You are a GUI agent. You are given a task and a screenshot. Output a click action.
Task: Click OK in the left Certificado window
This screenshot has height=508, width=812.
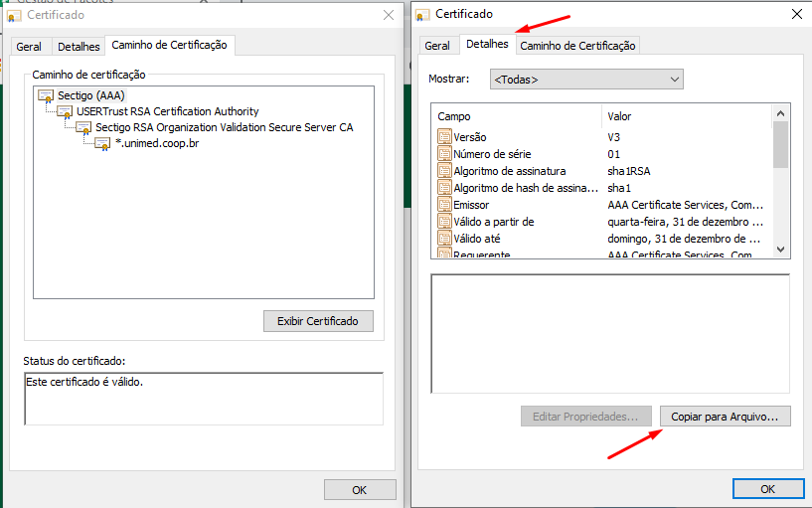(360, 490)
